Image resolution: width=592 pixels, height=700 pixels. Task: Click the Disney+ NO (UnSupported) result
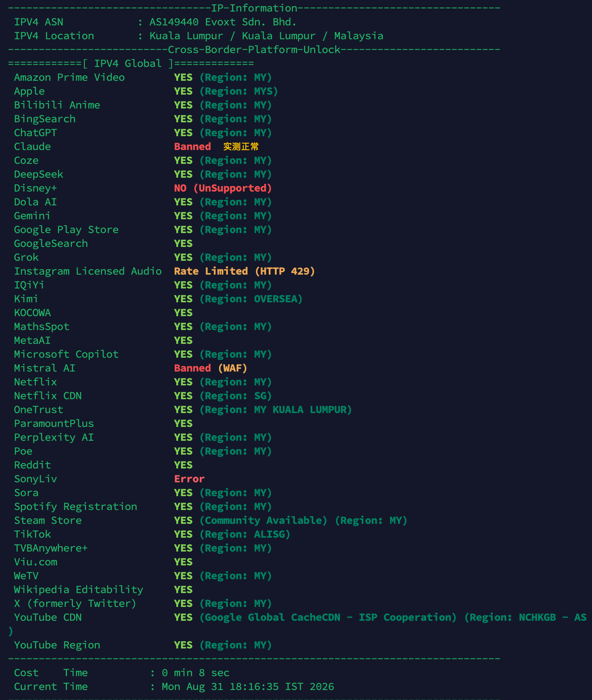coord(223,188)
